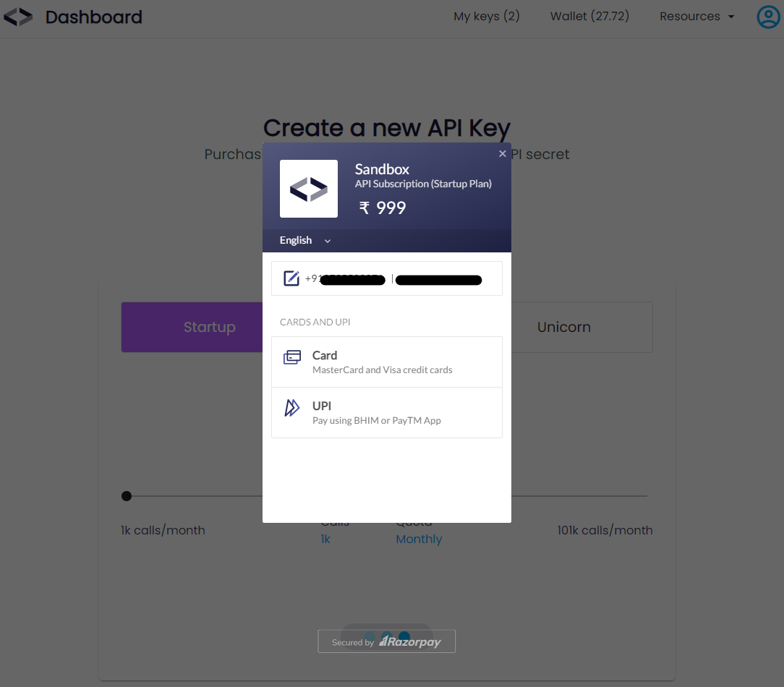Select the Startup plan tab
The image size is (784, 687).
pyautogui.click(x=192, y=327)
